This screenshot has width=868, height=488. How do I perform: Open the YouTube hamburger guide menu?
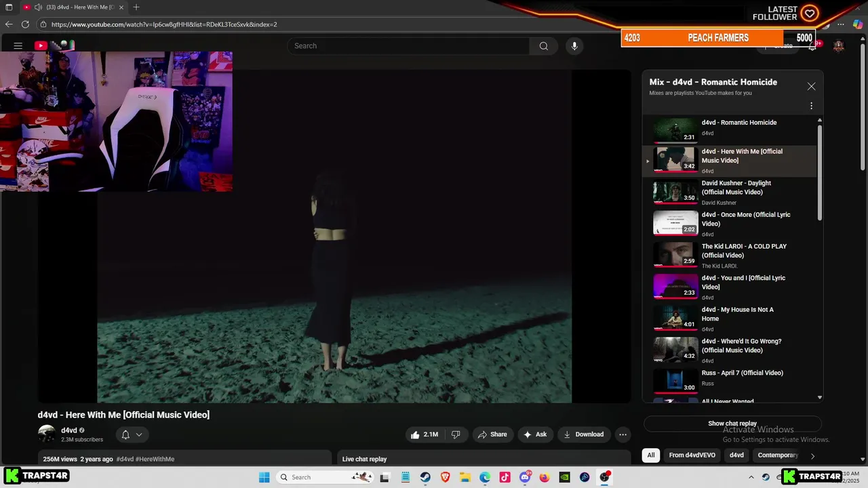click(18, 45)
